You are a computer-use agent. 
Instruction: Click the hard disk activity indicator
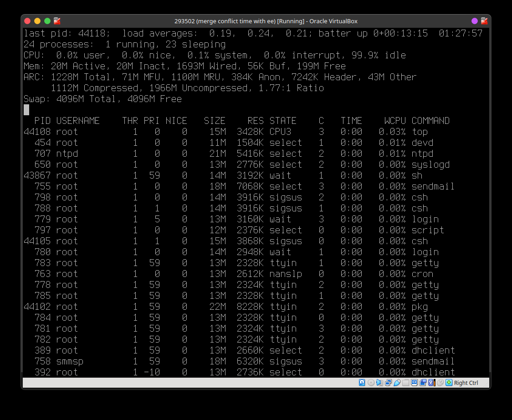tap(362, 383)
